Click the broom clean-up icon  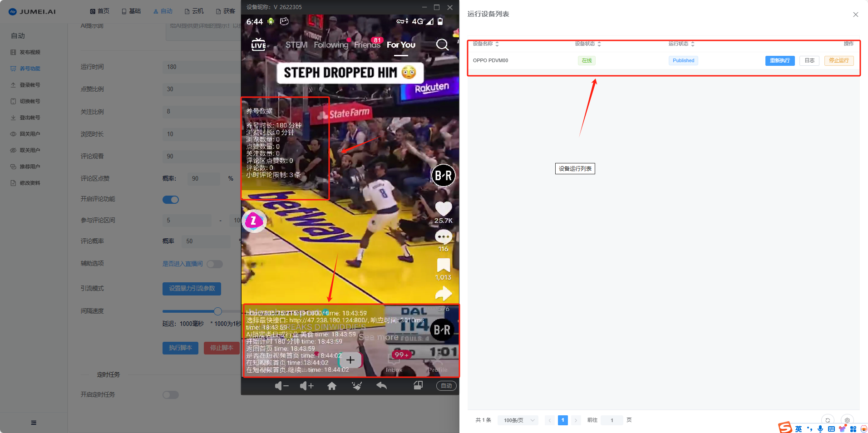point(357,386)
